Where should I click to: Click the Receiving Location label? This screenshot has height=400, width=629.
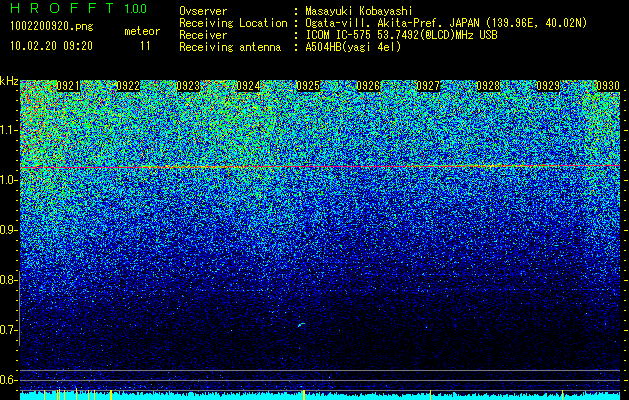(233, 23)
